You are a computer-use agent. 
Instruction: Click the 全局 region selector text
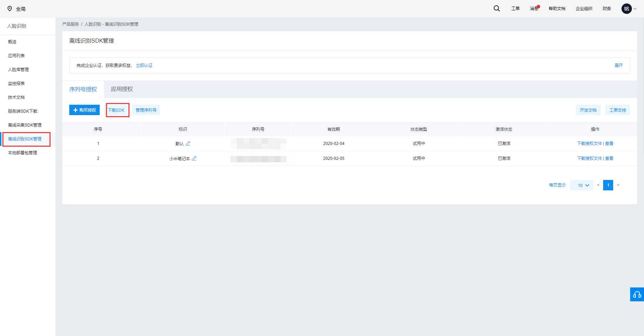[x=21, y=9]
